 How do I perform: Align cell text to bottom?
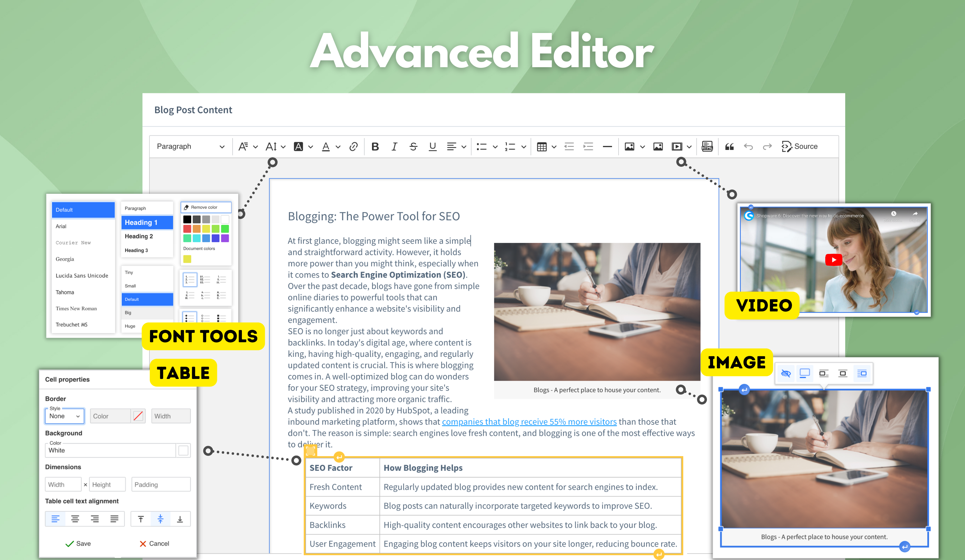[180, 519]
